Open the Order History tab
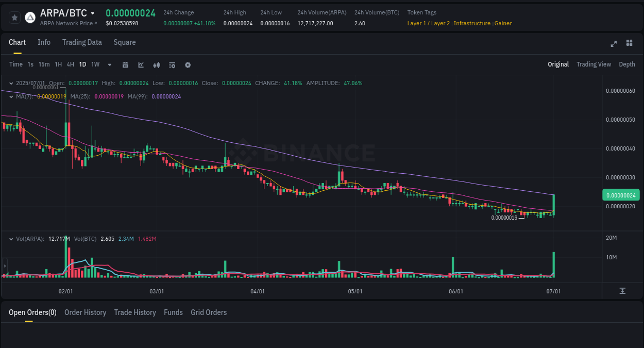Image resolution: width=644 pixels, height=348 pixels. pyautogui.click(x=85, y=312)
